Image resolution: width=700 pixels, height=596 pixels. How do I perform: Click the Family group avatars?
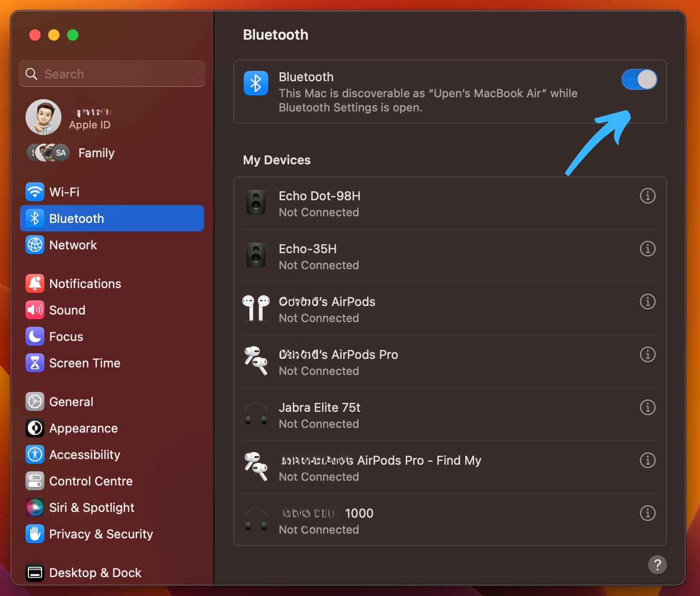pos(48,153)
